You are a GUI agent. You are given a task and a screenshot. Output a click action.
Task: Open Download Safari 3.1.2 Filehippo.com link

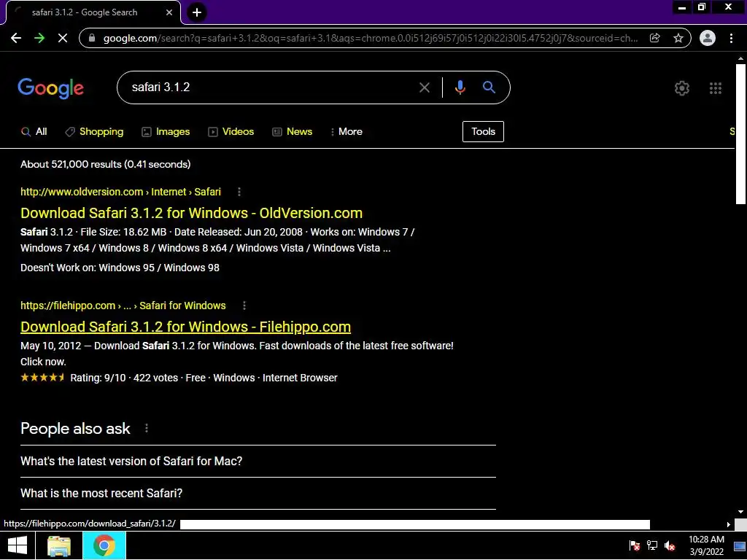point(186,327)
